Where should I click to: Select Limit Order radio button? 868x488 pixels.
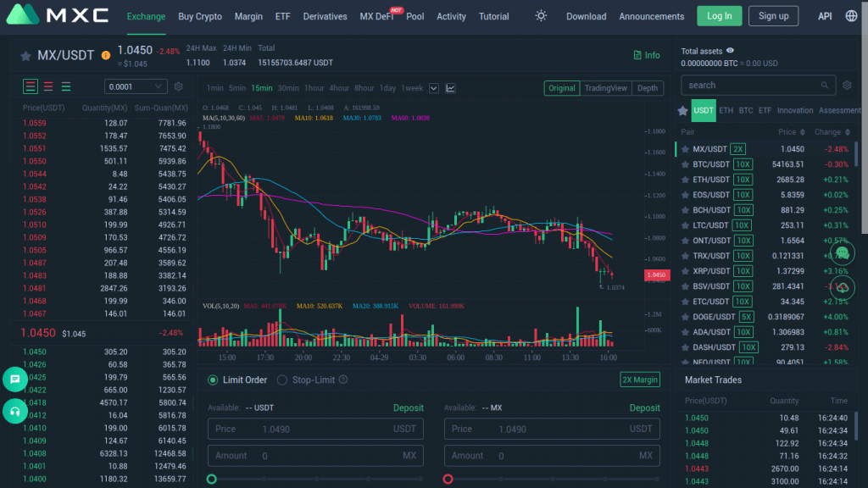click(x=213, y=380)
